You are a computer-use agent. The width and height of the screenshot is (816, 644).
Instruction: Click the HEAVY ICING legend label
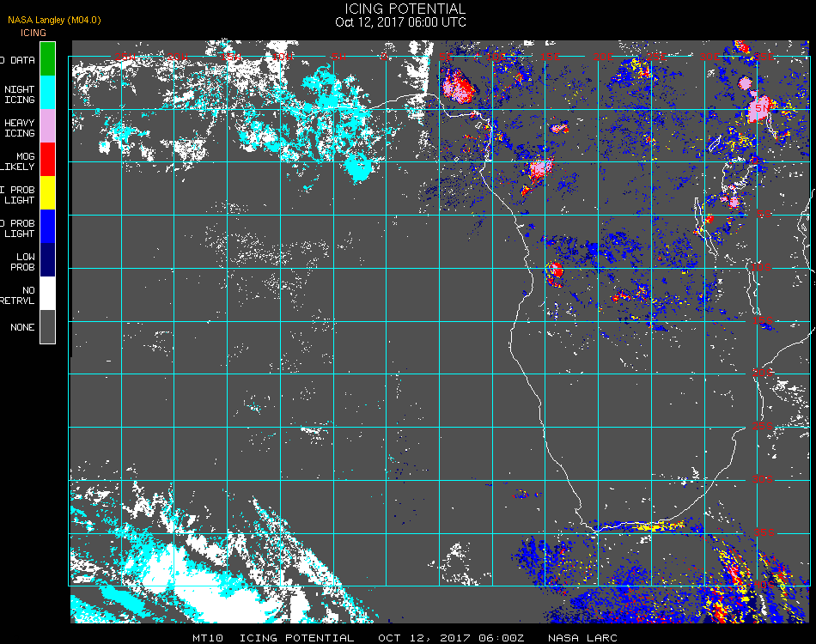coord(19,128)
